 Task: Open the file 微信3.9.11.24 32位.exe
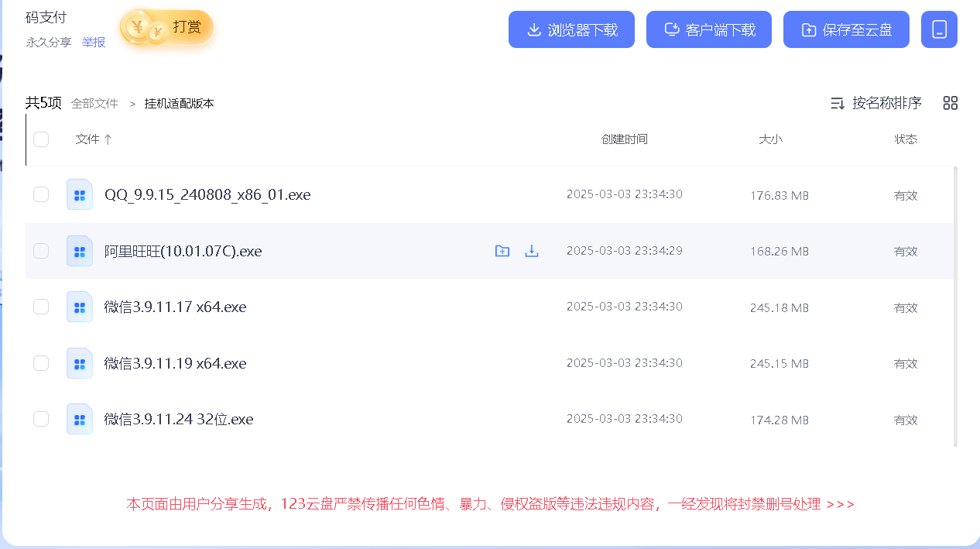179,419
